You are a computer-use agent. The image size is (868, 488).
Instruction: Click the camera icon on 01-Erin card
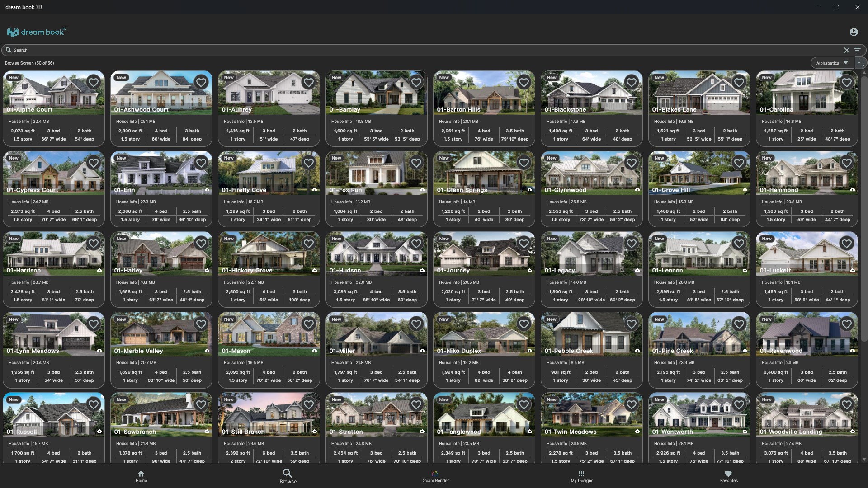(207, 190)
